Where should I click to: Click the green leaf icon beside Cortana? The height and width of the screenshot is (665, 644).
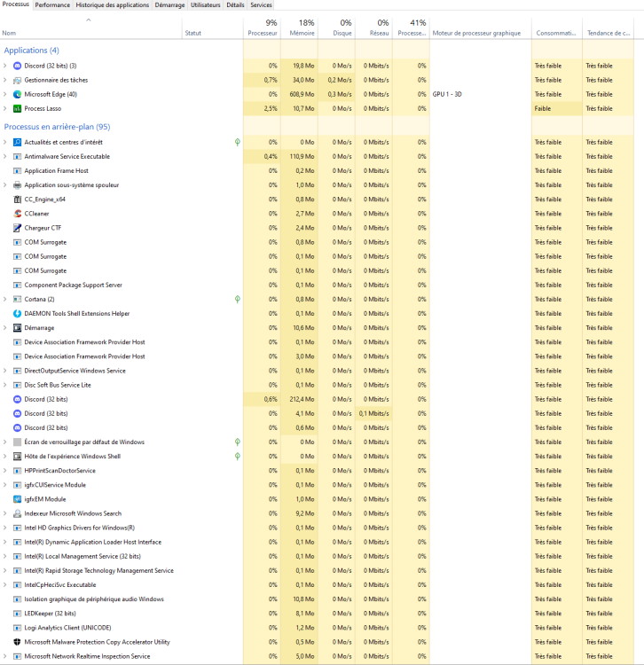237,300
